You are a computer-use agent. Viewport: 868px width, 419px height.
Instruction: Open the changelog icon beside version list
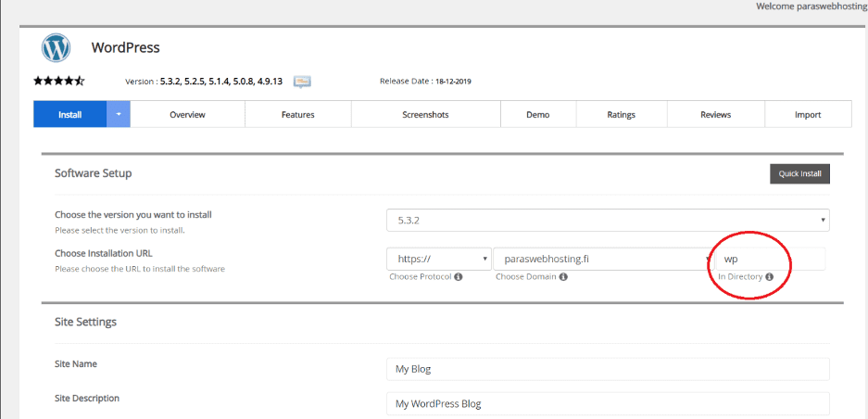[x=302, y=82]
